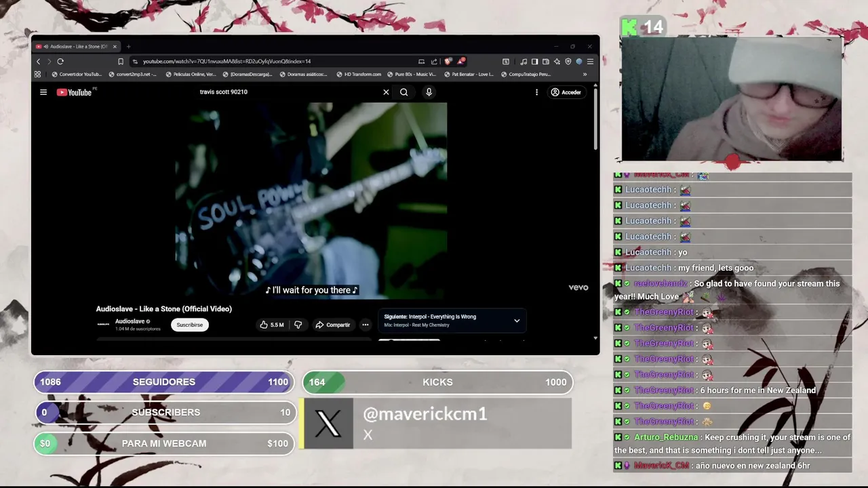Click the X logo in social banner
Screen dimensions: 868x488
pos(328,424)
